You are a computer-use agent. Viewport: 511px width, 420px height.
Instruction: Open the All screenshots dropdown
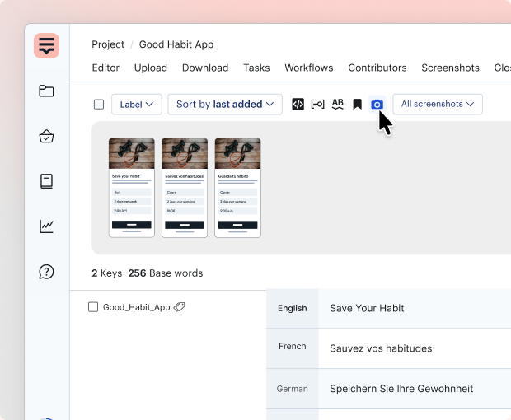click(438, 105)
